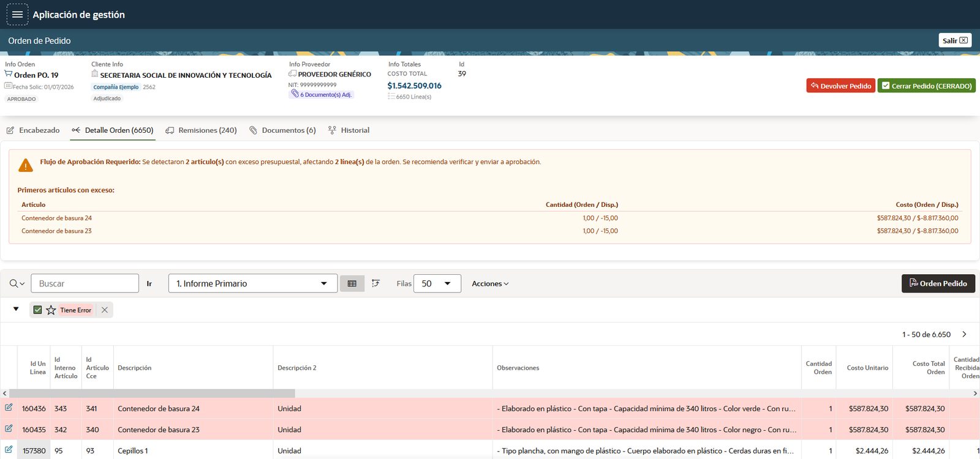The height and width of the screenshot is (459, 980).
Task: Open the hamburger navigation menu
Action: 17,14
